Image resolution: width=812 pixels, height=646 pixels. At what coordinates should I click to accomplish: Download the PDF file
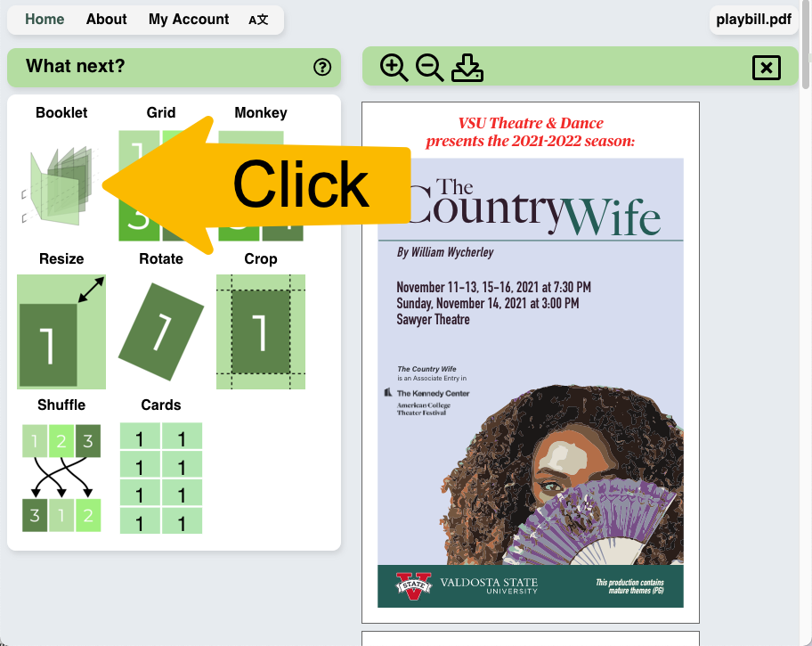467,68
